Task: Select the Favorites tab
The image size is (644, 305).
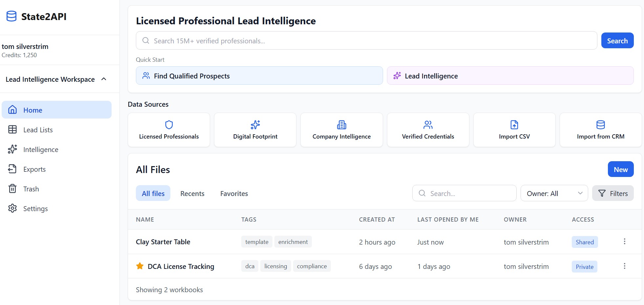Action: 234,193
